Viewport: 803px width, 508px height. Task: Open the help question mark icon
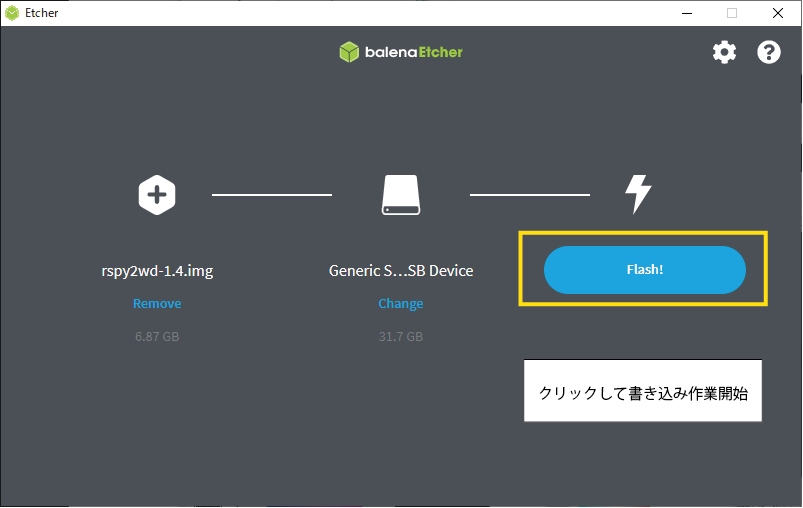[x=769, y=52]
